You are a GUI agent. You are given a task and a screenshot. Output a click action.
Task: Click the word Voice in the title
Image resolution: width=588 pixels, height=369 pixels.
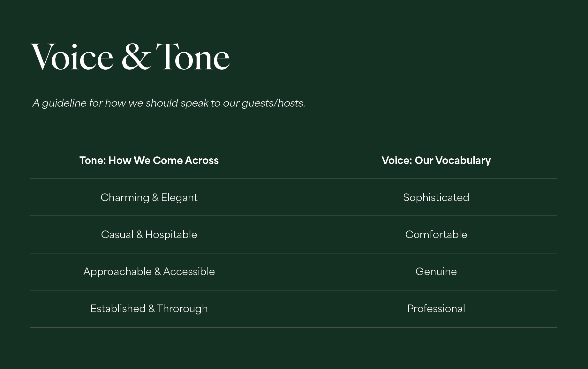(72, 57)
